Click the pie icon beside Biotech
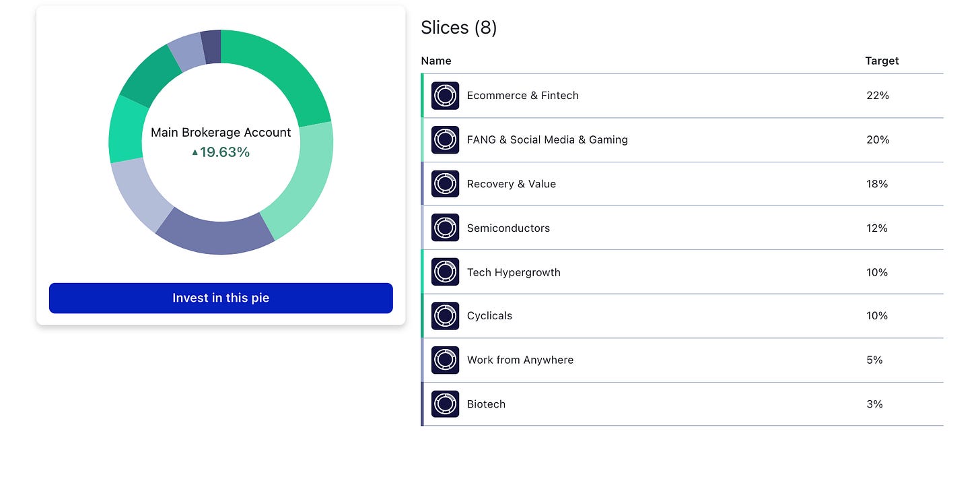 click(x=445, y=404)
